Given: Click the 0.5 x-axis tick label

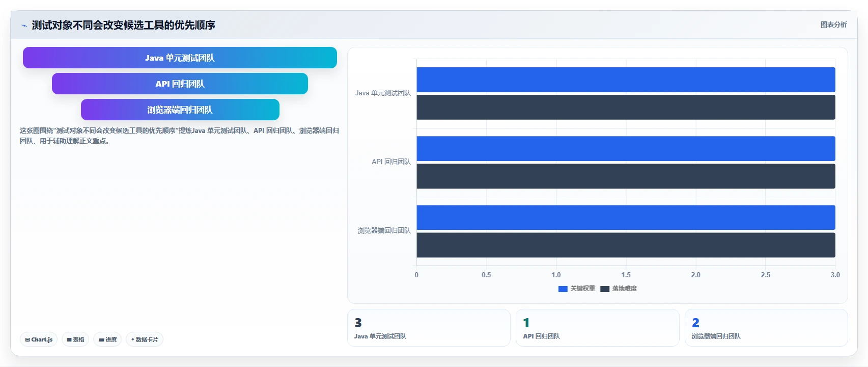Looking at the screenshot, I should (x=486, y=275).
